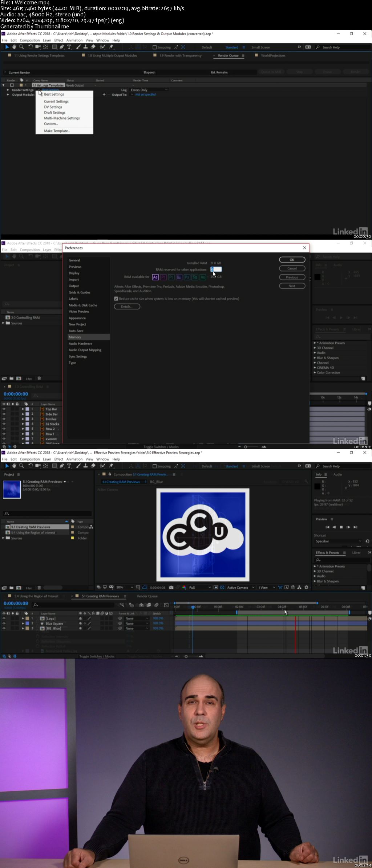Click the blue current time indicator in the RAM Previews timeline
Viewport: 372px width, 868px height.
click(x=193, y=607)
